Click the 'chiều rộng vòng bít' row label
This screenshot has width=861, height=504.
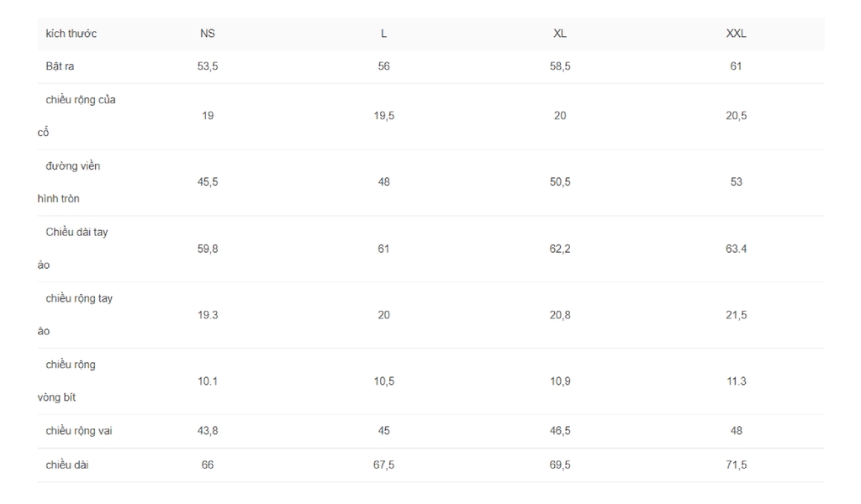click(x=66, y=381)
